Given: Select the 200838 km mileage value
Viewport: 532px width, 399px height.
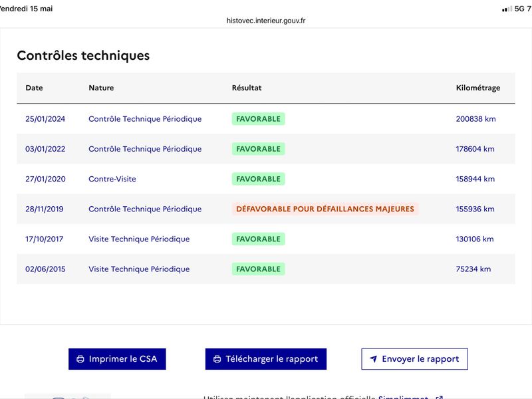Looking at the screenshot, I should click(x=475, y=119).
